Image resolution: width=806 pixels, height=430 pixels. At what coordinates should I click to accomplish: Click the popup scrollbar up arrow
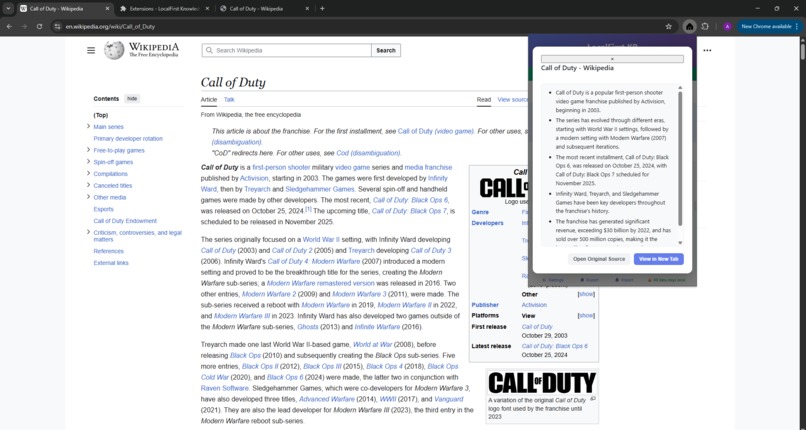[680, 88]
